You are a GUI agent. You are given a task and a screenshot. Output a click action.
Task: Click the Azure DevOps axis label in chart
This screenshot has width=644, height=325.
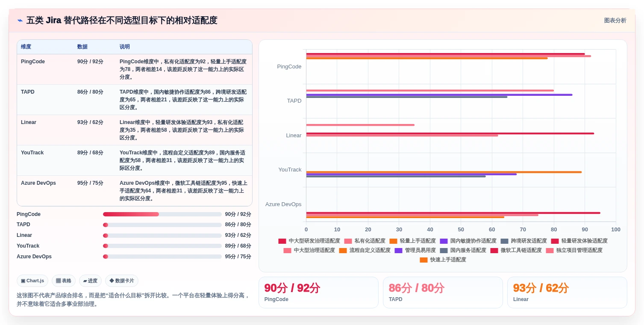click(x=283, y=204)
